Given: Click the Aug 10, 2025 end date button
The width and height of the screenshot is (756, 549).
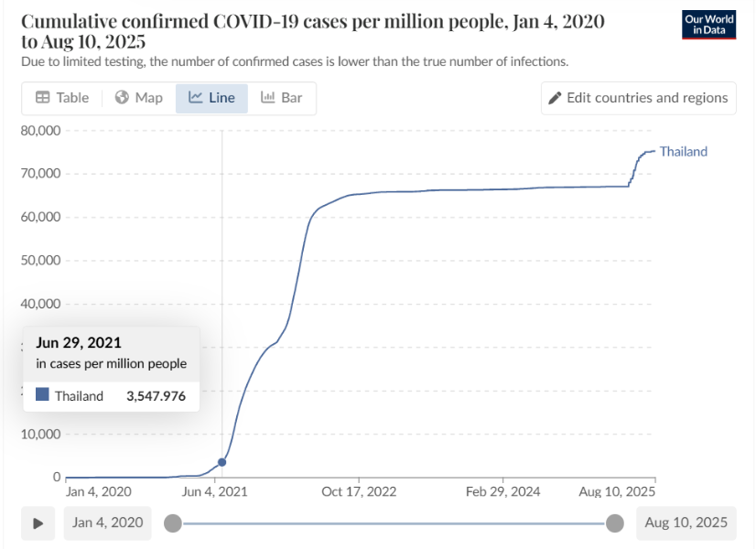Looking at the screenshot, I should (x=686, y=522).
